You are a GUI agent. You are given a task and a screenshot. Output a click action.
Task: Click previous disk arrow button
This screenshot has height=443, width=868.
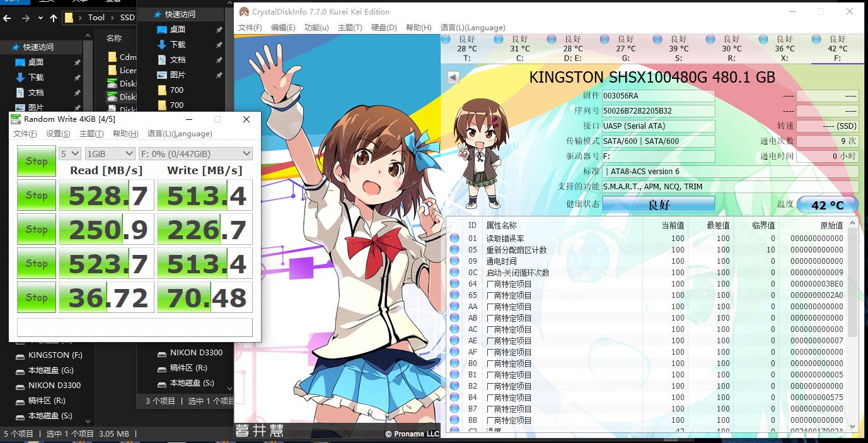click(453, 77)
